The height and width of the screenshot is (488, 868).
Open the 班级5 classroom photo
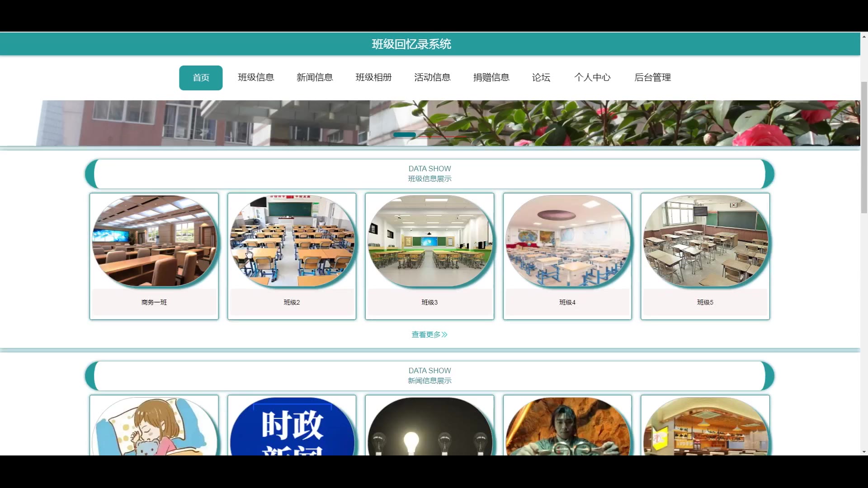(x=705, y=241)
